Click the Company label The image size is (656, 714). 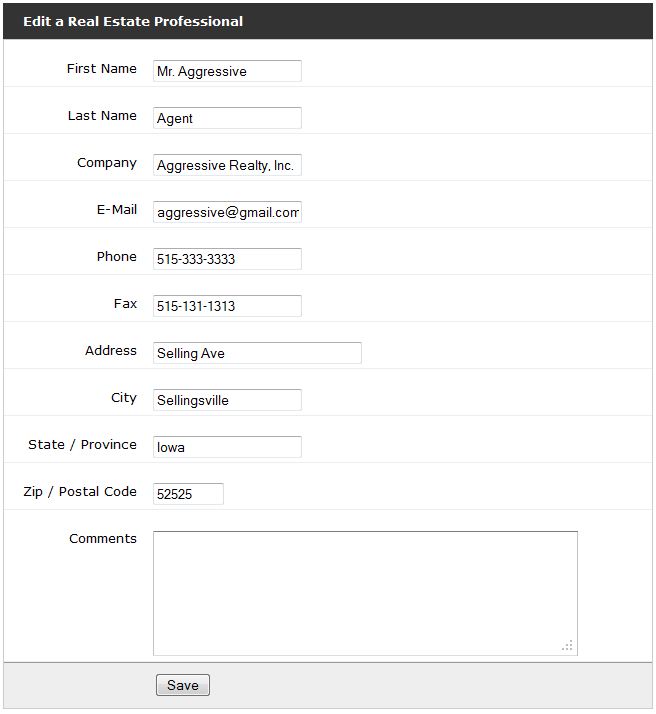pos(107,163)
